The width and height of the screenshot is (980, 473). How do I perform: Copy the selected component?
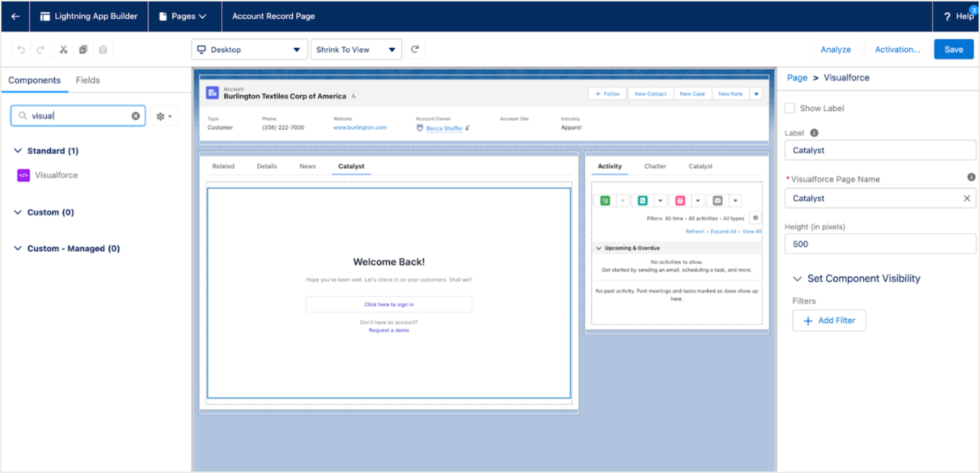coord(83,50)
